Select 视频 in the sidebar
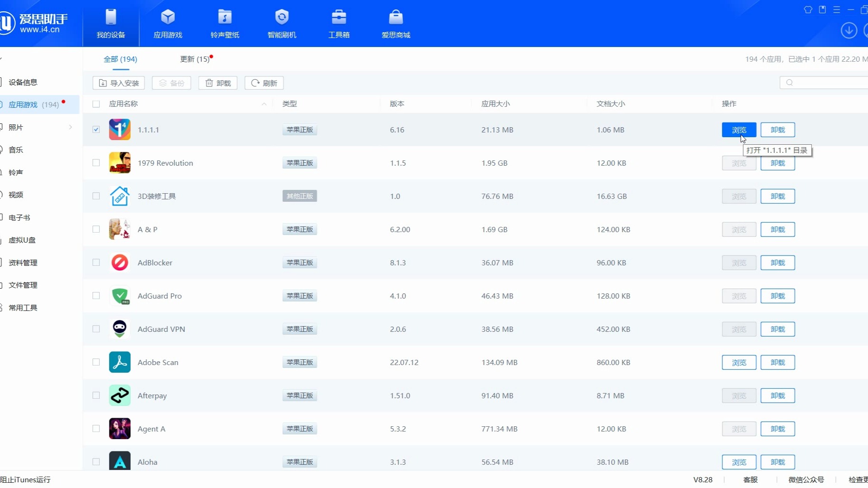Image resolution: width=868 pixels, height=488 pixels. (x=16, y=195)
